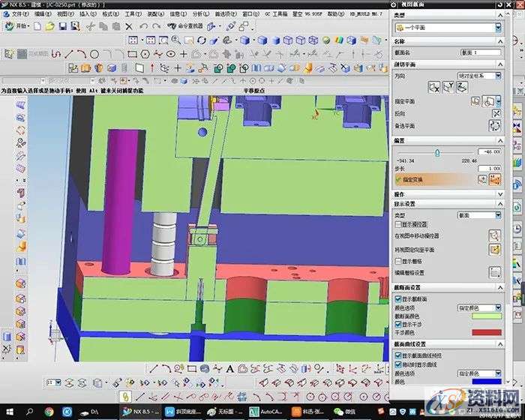525x420 pixels.
Task: Enable the 显示栅格 show grid checkbox
Action: point(398,261)
